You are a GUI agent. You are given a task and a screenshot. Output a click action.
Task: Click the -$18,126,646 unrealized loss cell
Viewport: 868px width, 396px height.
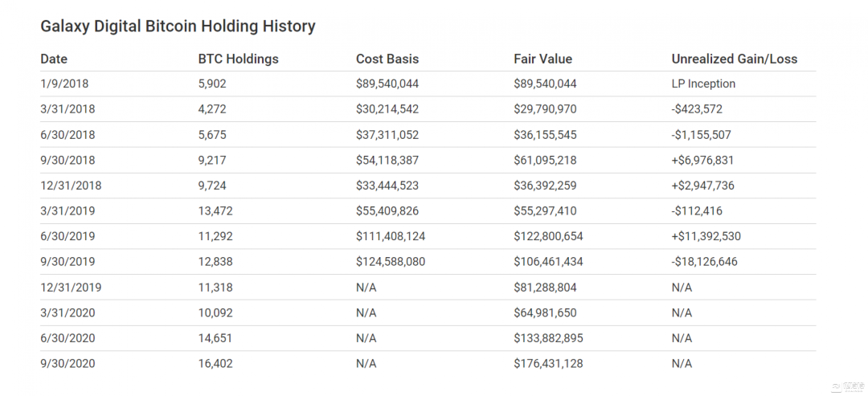pyautogui.click(x=704, y=262)
